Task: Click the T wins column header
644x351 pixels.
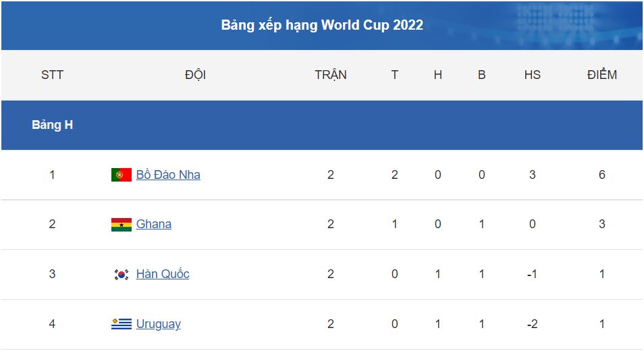Action: click(x=395, y=75)
